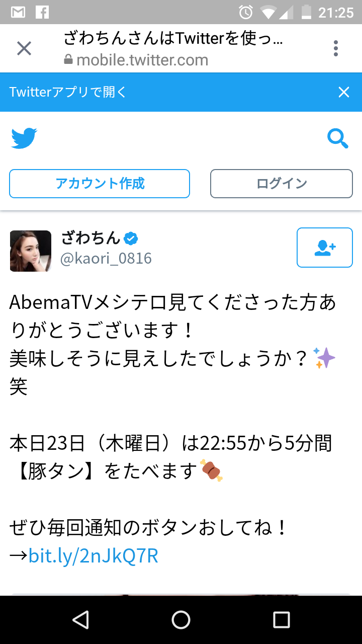Click the Twitter bird logo
The height and width of the screenshot is (644, 362).
(x=24, y=138)
